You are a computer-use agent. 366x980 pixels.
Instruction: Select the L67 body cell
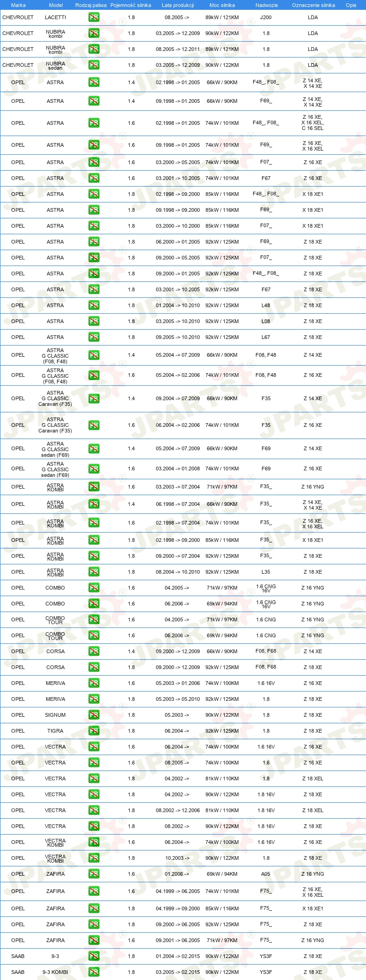click(x=266, y=337)
